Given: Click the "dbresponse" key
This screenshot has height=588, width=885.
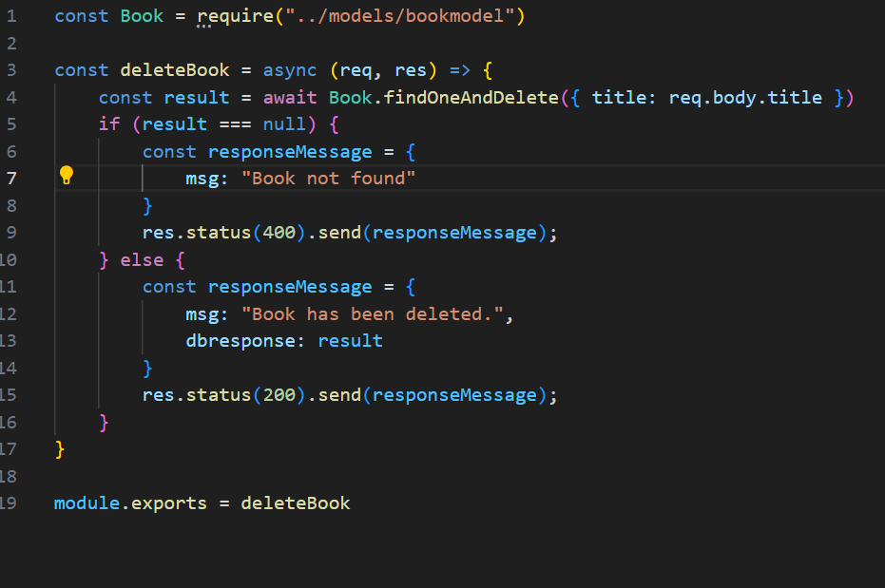Looking at the screenshot, I should 240,340.
